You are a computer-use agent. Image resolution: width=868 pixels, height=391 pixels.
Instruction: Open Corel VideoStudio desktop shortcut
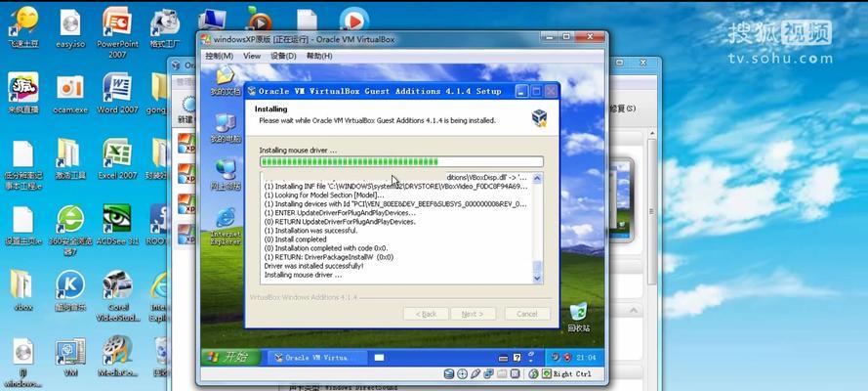tap(117, 296)
